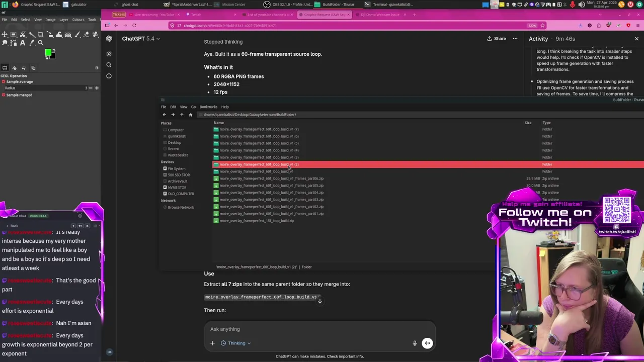Select the GIMP Paintbrush tool

point(77,34)
